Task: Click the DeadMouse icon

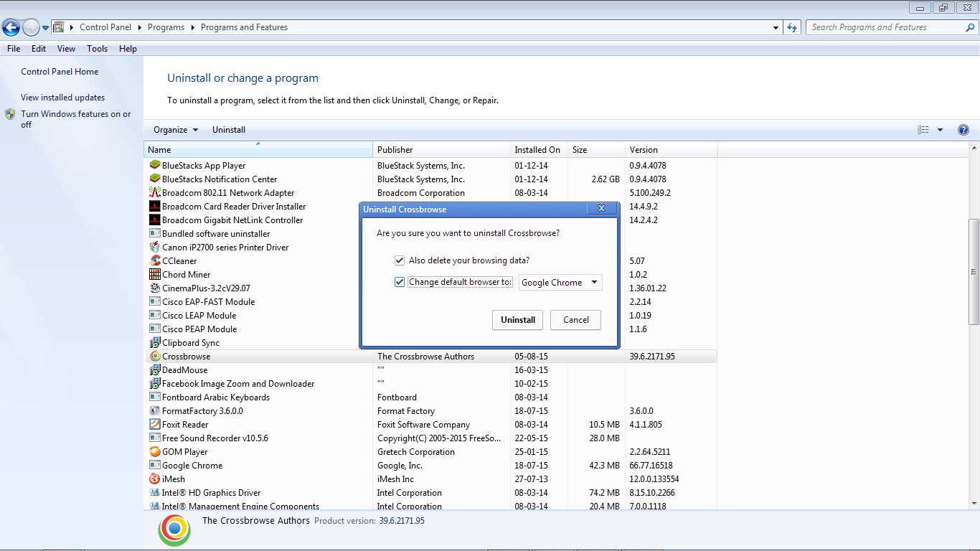Action: click(155, 370)
